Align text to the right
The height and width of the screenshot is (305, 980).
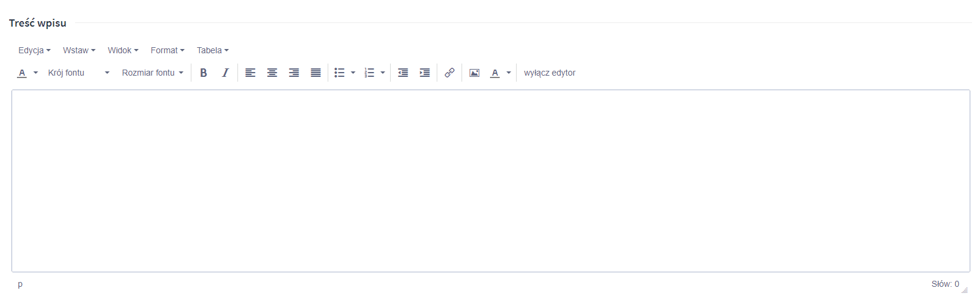pyautogui.click(x=294, y=73)
